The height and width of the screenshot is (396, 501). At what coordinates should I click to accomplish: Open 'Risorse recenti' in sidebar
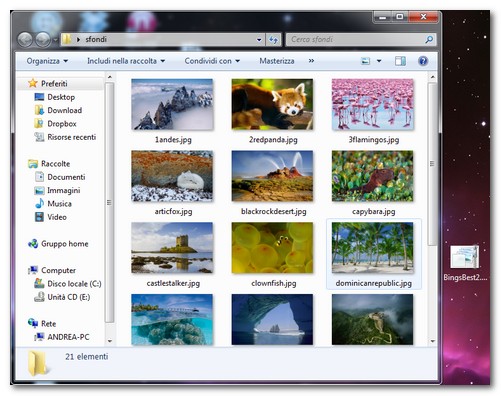tap(72, 137)
